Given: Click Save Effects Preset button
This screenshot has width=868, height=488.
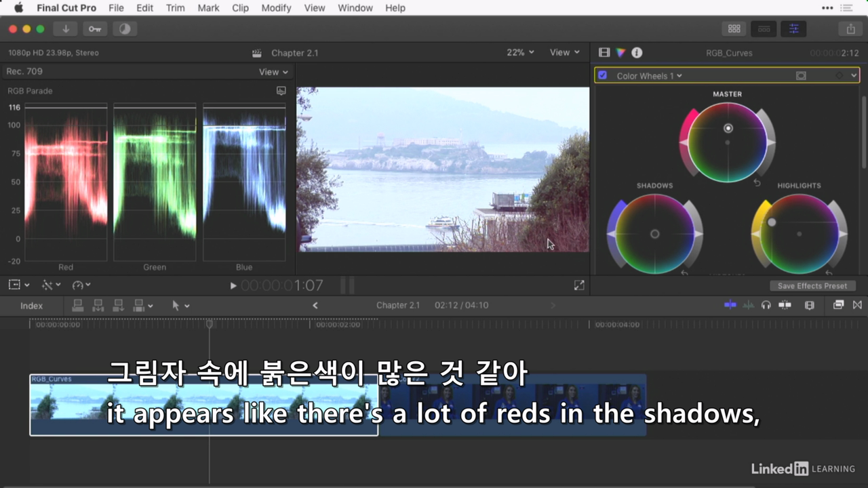Looking at the screenshot, I should [x=812, y=286].
